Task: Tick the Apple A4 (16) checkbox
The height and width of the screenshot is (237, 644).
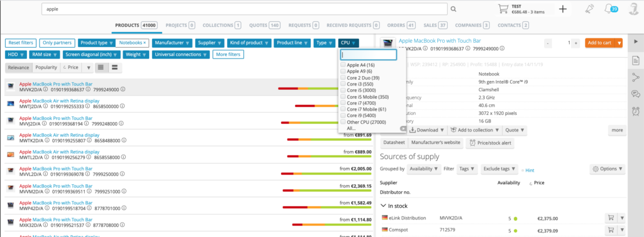Action: coord(343,65)
